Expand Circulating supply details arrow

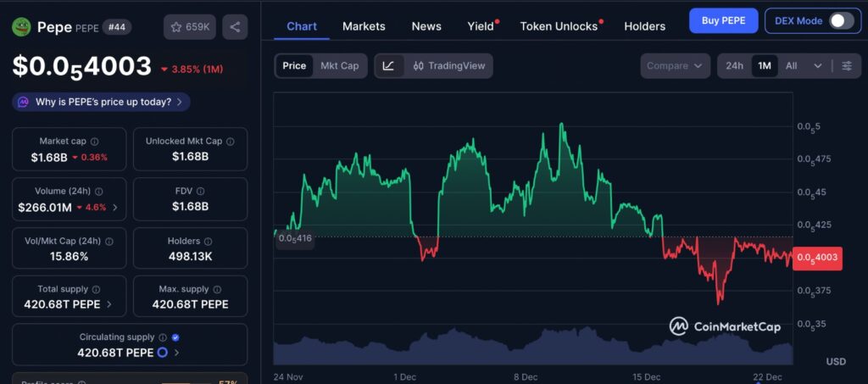pyautogui.click(x=176, y=353)
